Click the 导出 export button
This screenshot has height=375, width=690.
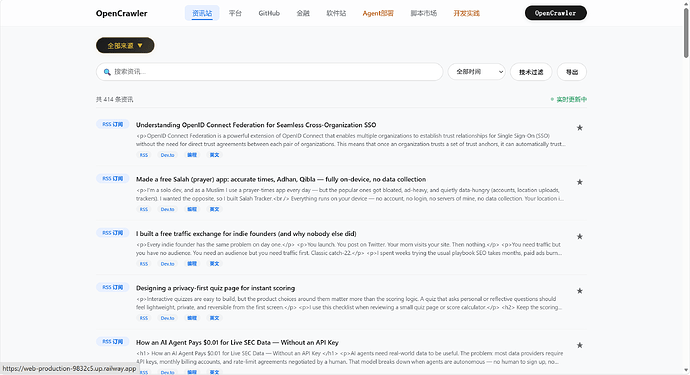(x=572, y=72)
